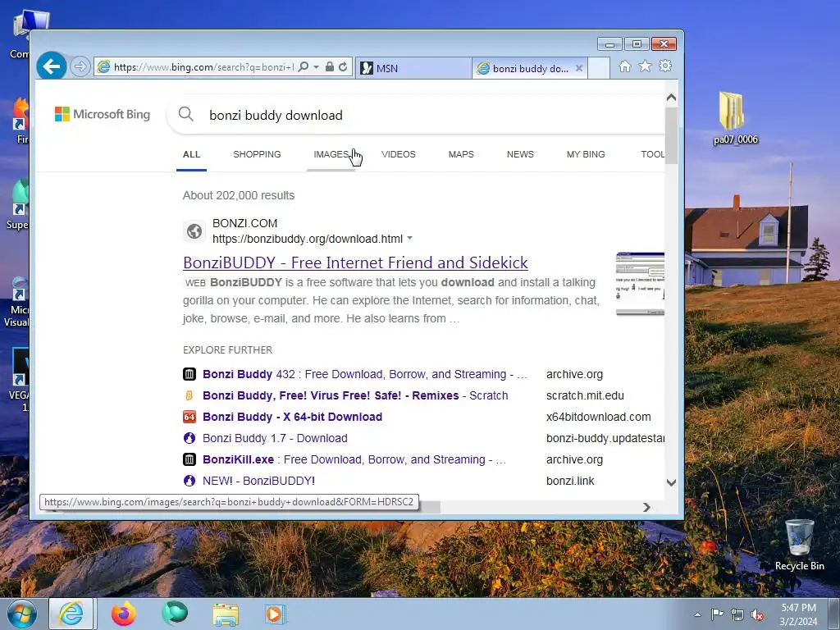Screen dimensions: 840x630
Task: Open BonziBUDDY - Free Internet Friend and Sidekick link
Action: [356, 262]
